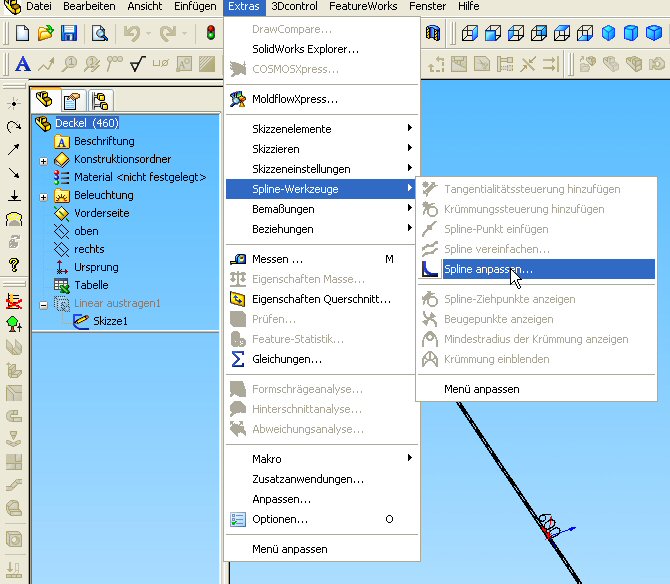Image resolution: width=670 pixels, height=584 pixels.
Task: Choose SolidWorks Explorer... entry
Action: 306,49
